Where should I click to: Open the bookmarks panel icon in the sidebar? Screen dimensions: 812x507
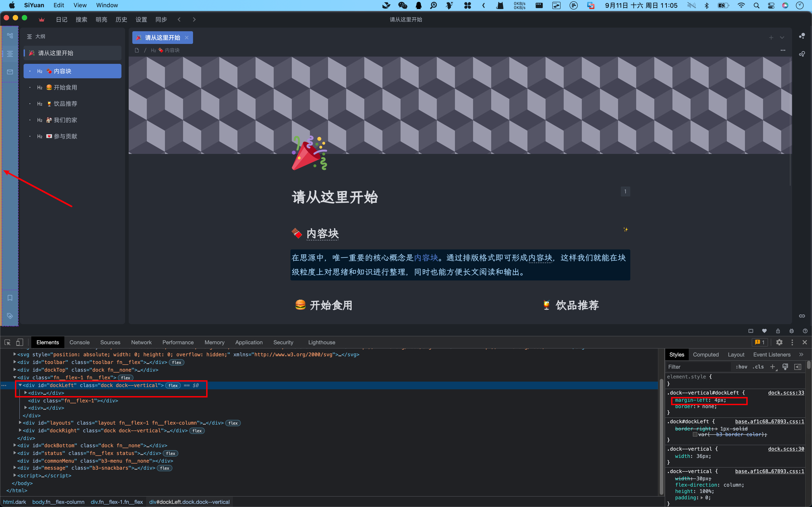(x=10, y=297)
